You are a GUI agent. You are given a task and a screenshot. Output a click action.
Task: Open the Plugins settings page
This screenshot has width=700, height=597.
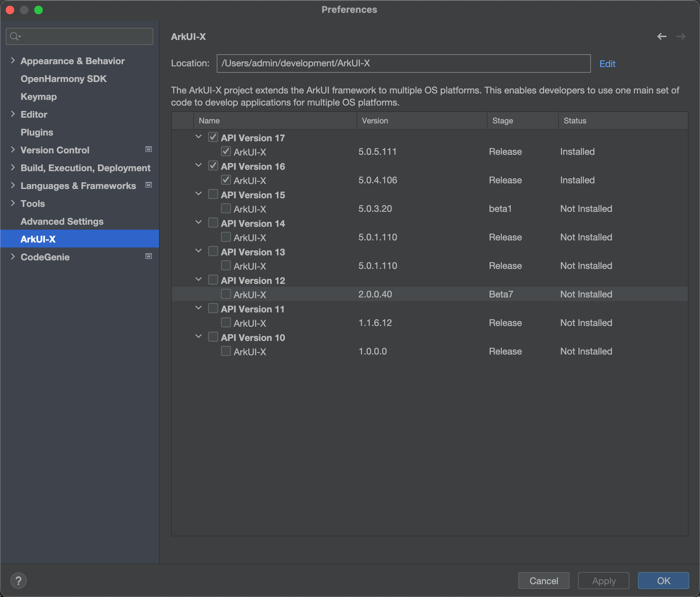tap(37, 132)
